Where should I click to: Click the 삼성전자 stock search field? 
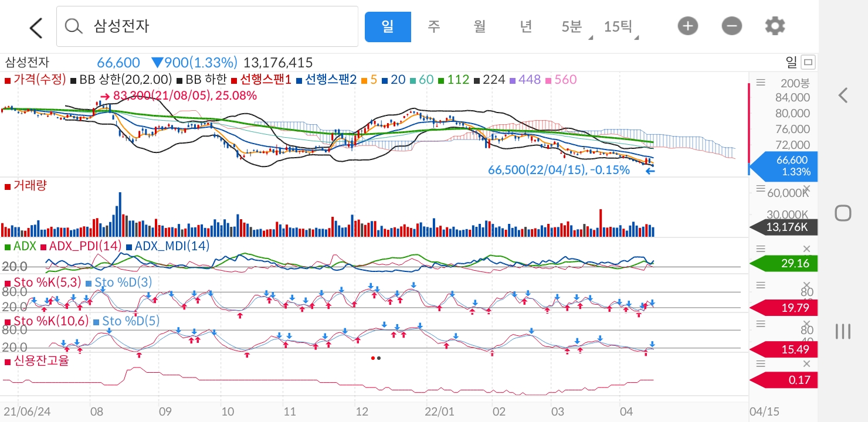point(207,26)
